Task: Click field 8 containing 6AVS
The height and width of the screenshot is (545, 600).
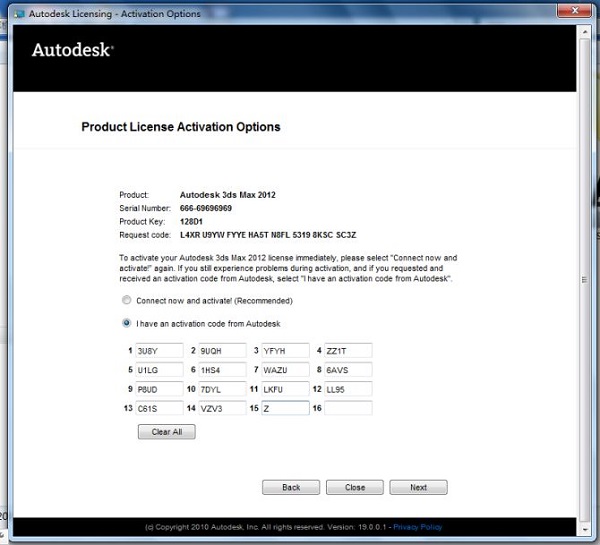Action: pyautogui.click(x=347, y=370)
